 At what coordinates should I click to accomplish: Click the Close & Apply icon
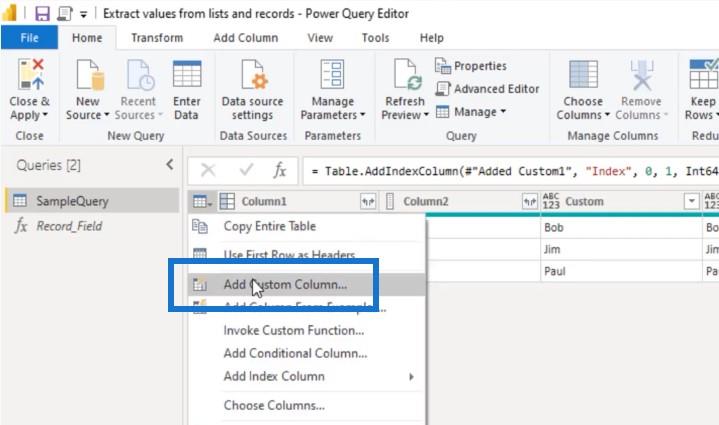click(30, 74)
